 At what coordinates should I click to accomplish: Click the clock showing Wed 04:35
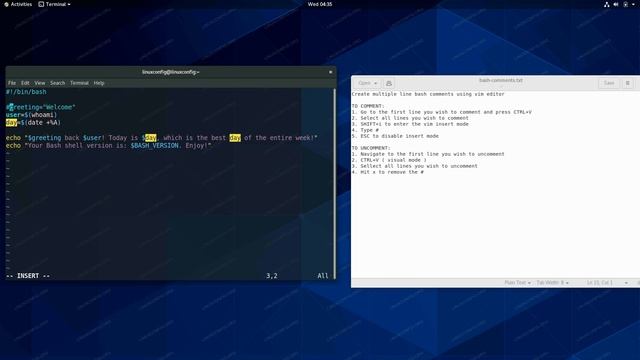(x=320, y=4)
